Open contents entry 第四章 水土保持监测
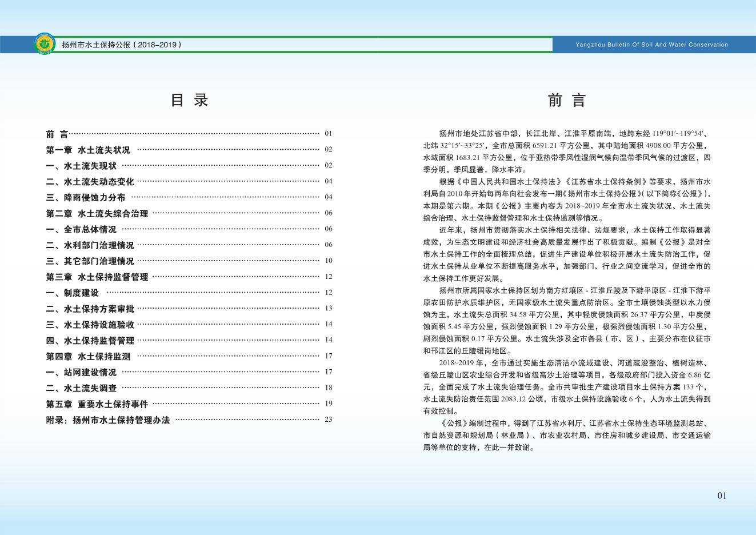Image resolution: width=756 pixels, height=535 pixels. click(x=189, y=356)
